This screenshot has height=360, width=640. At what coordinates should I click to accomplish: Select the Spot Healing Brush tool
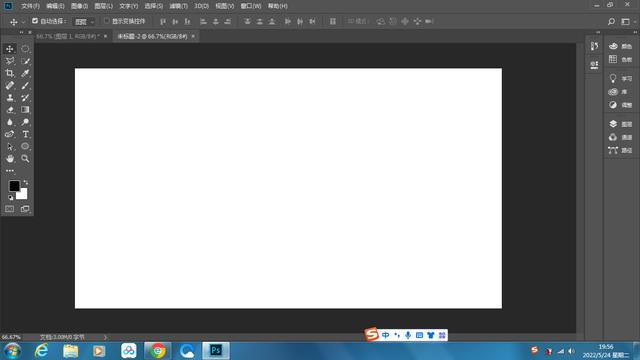10,85
